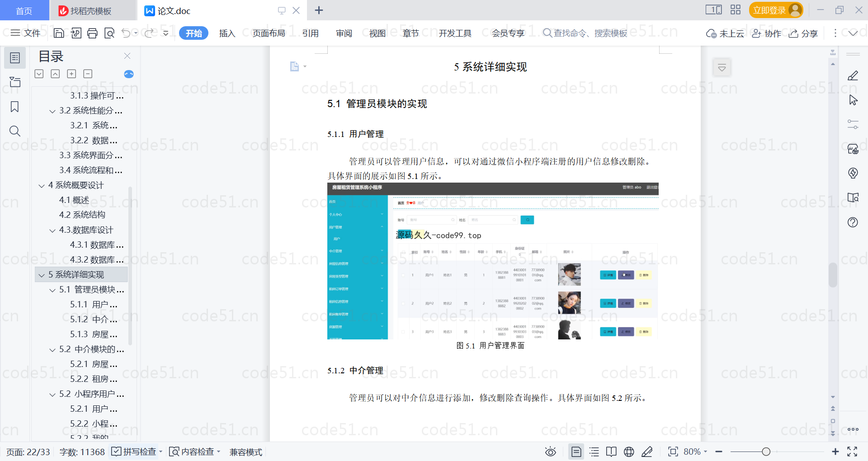Click the Undo arrow icon
Image resolution: width=868 pixels, height=461 pixels.
click(x=126, y=33)
